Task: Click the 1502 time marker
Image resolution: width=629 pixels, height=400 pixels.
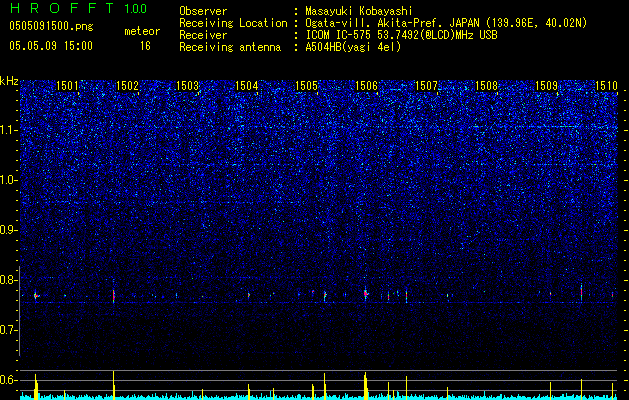Action: (x=127, y=85)
